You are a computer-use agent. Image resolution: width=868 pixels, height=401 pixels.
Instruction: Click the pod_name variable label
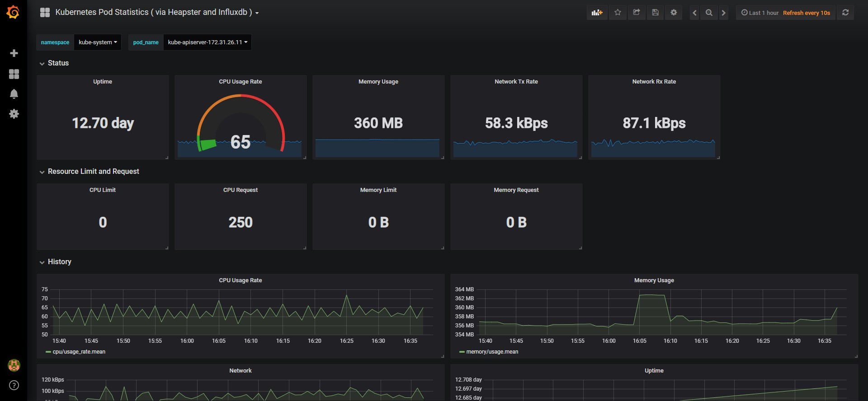pyautogui.click(x=146, y=42)
